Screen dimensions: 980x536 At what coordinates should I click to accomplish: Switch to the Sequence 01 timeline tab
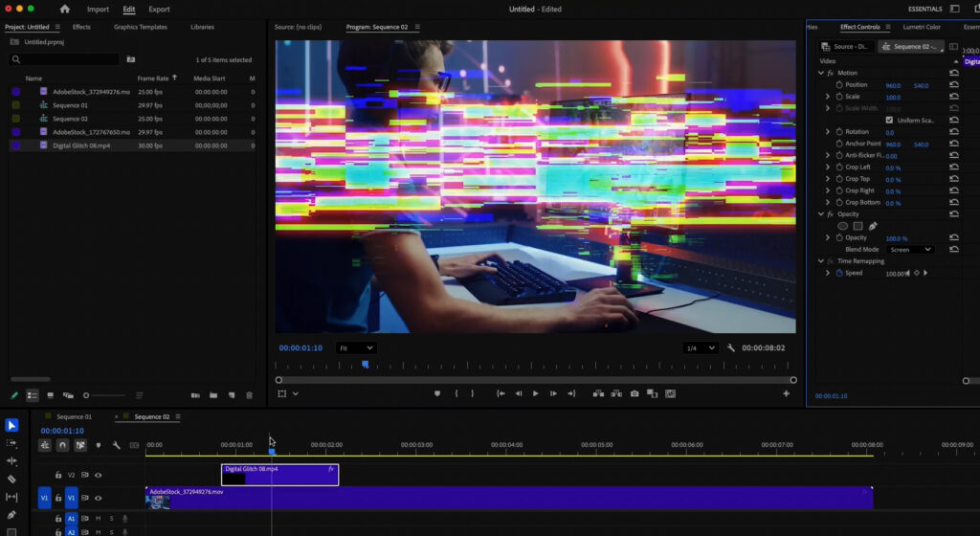point(74,416)
